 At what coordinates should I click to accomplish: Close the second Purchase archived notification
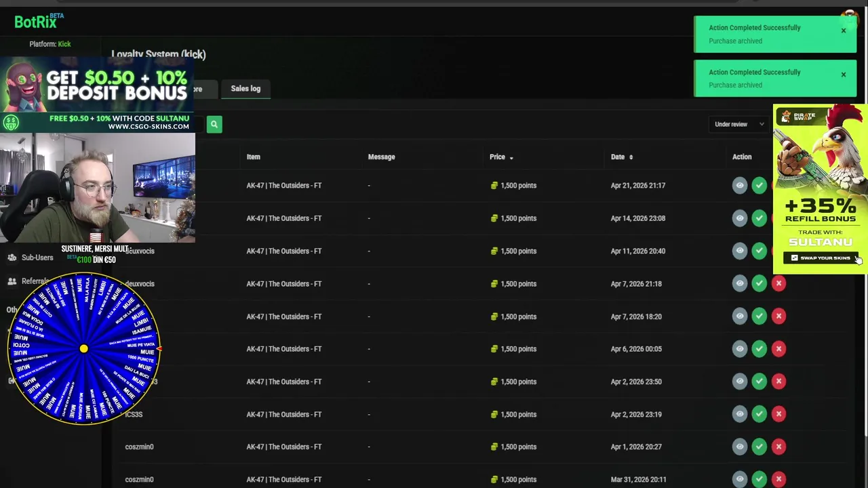[x=844, y=75]
